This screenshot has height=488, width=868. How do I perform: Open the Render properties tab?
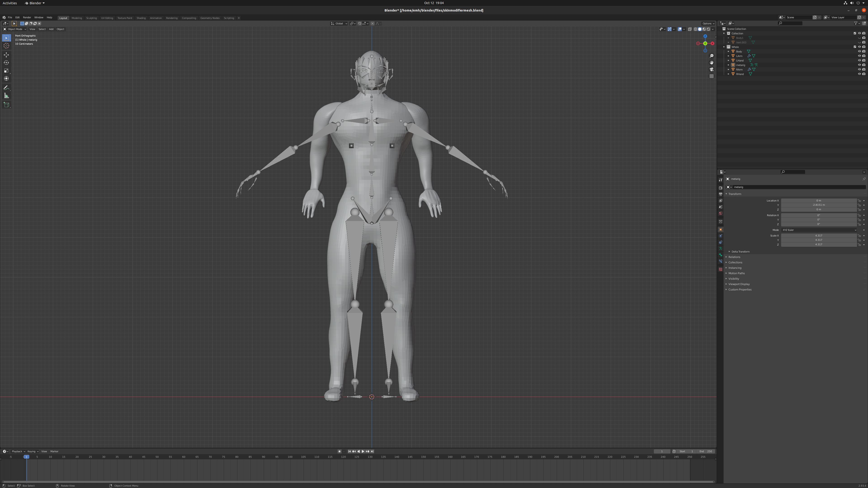(x=720, y=188)
